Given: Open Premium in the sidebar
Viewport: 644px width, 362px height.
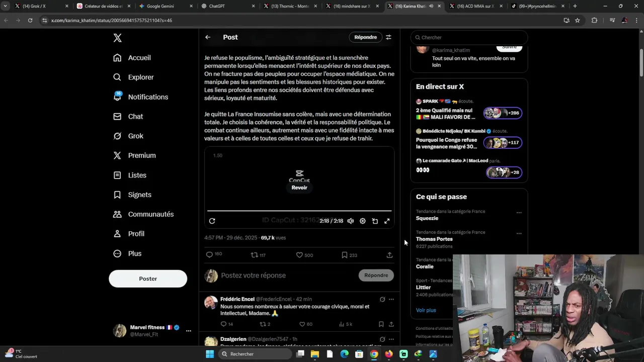Looking at the screenshot, I should click(134, 156).
